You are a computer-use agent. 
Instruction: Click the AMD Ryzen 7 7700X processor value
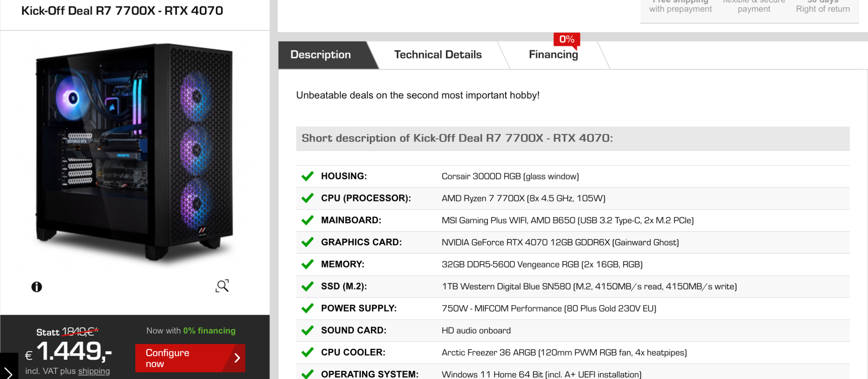click(523, 198)
